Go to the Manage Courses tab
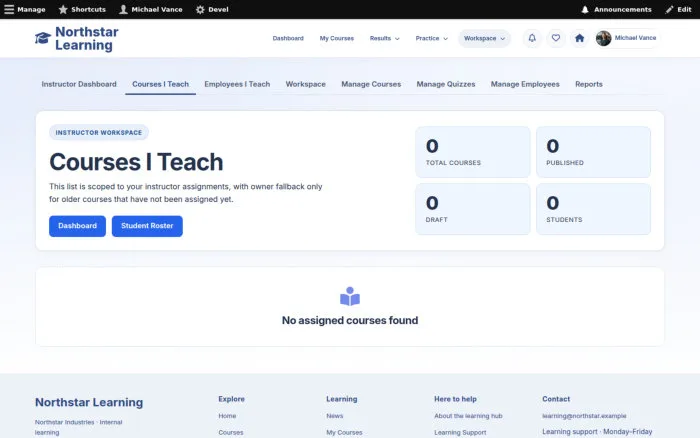Screen dimensions: 700x438 [371, 84]
